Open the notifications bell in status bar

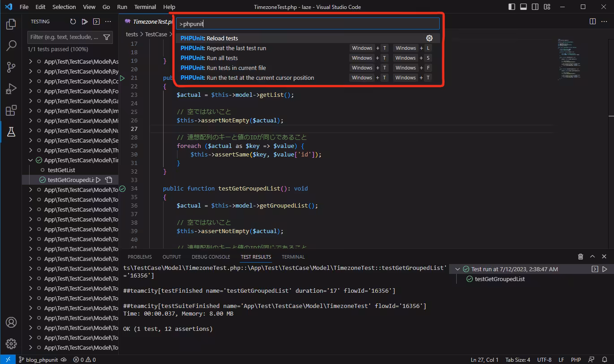(x=604, y=360)
